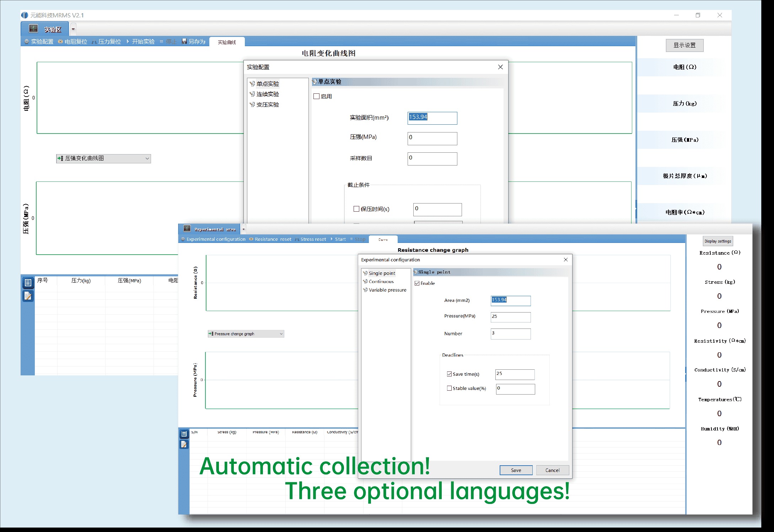The image size is (774, 532).
Task: Check the Stable value(%) checkbox
Action: (449, 388)
